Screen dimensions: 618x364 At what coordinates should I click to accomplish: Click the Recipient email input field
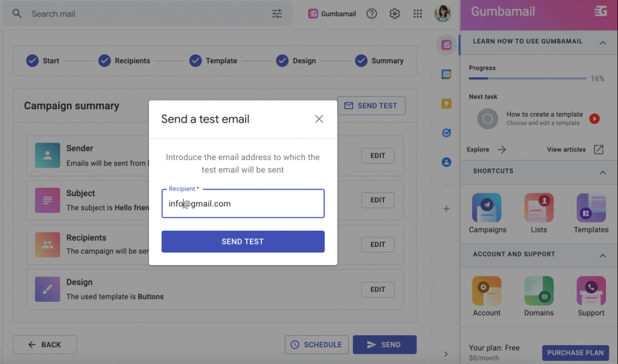click(243, 204)
